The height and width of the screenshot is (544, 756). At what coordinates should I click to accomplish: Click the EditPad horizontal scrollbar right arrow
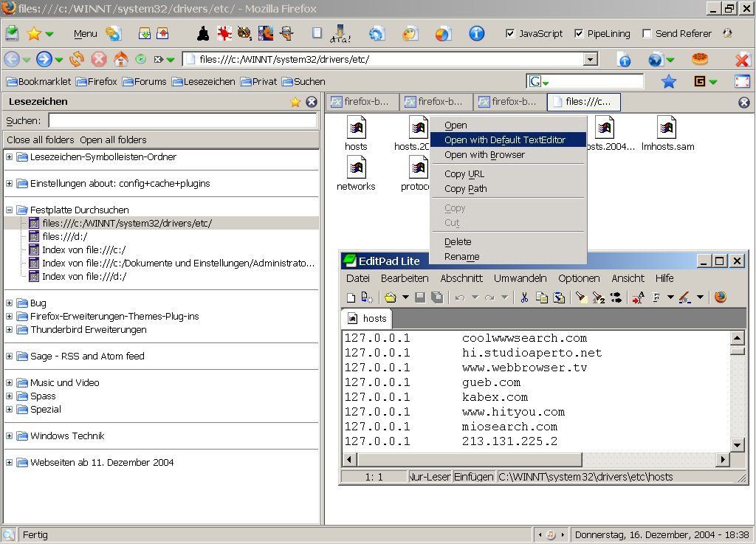click(x=722, y=459)
